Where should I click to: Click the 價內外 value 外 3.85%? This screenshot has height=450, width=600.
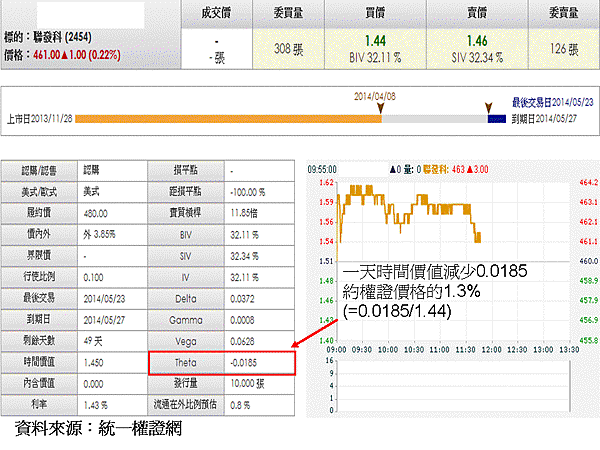[99, 234]
